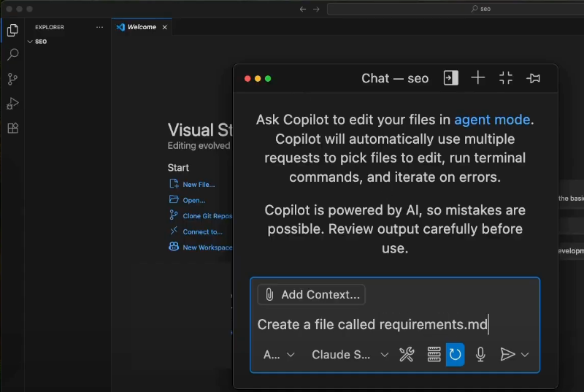Click the highlighted circular arrow icon in chat

coord(455,355)
